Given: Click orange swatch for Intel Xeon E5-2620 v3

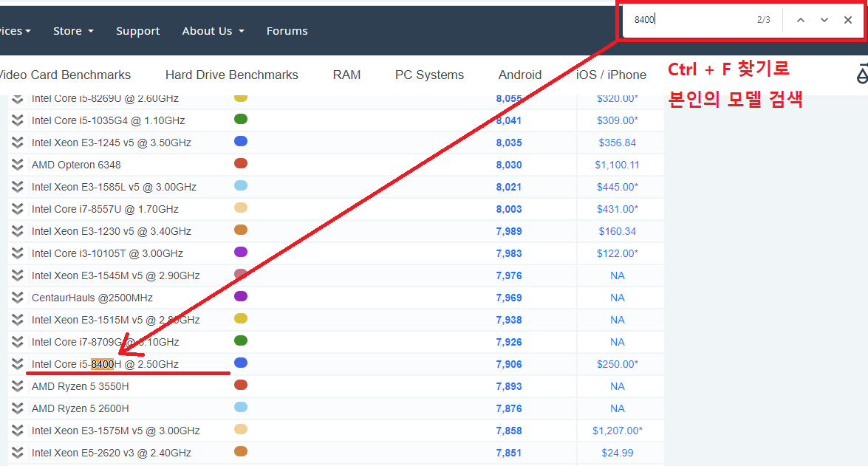Looking at the screenshot, I should pyautogui.click(x=241, y=451).
